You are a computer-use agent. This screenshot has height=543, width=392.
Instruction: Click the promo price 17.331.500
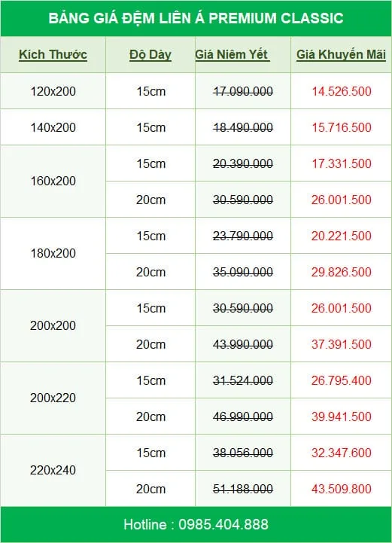342,163
